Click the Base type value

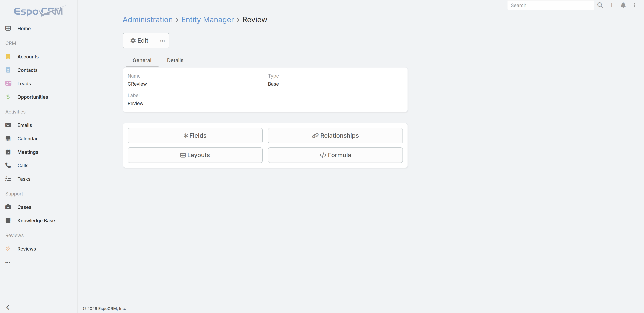click(273, 84)
